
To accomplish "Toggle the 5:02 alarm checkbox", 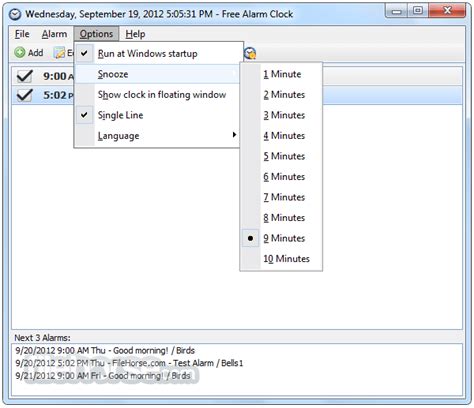I will [25, 95].
